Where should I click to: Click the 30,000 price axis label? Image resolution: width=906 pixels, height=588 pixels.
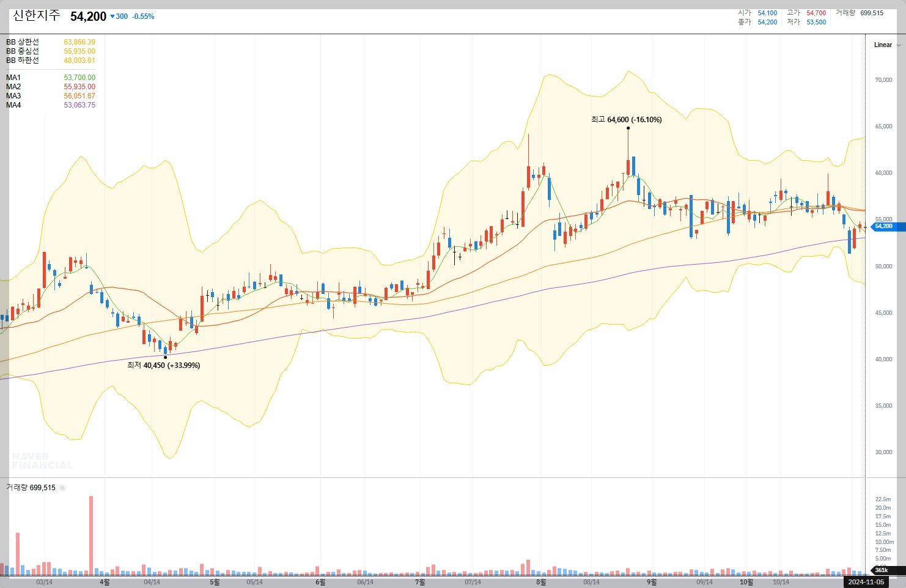[883, 452]
